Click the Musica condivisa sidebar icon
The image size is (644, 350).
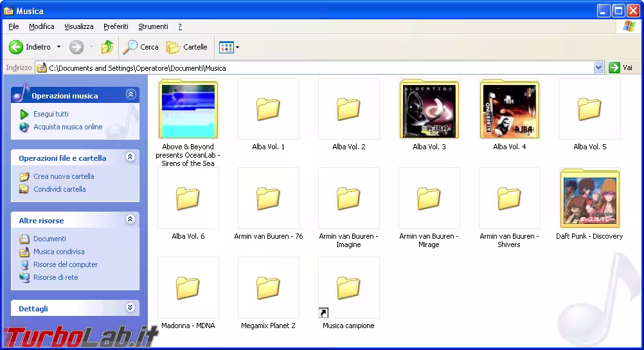(x=24, y=252)
